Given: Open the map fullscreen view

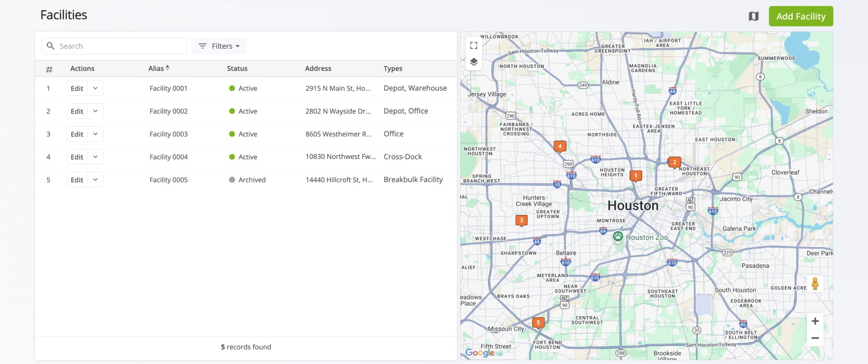Looking at the screenshot, I should tap(473, 46).
